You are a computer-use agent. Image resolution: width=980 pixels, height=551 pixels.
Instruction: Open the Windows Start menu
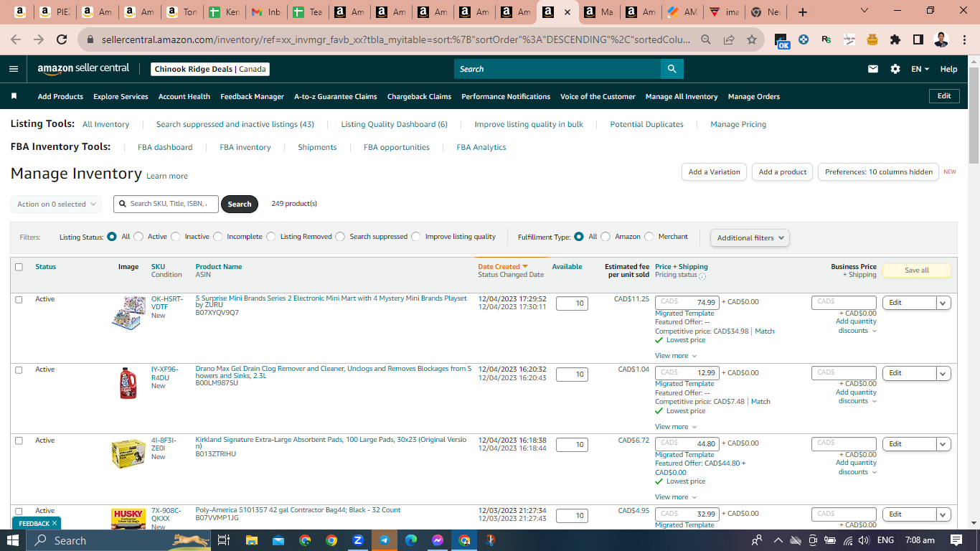point(13,540)
